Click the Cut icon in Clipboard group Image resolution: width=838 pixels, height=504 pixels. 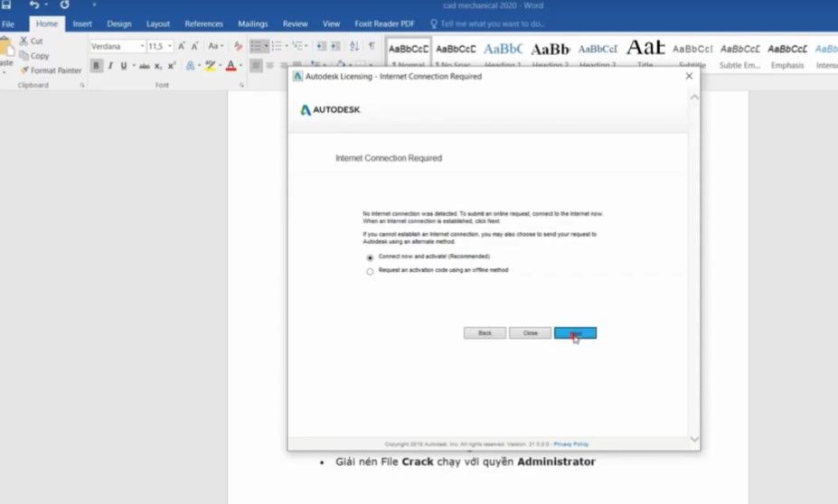tap(24, 41)
